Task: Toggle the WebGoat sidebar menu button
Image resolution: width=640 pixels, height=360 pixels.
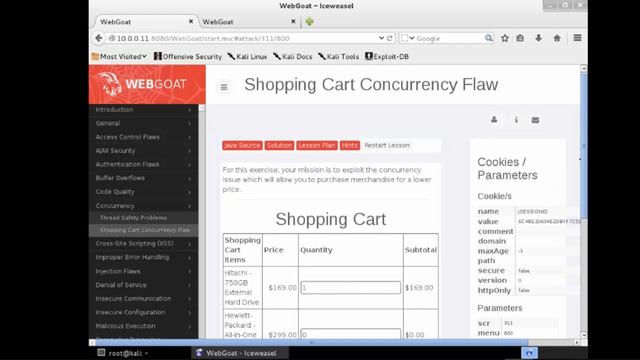Action: click(x=224, y=87)
